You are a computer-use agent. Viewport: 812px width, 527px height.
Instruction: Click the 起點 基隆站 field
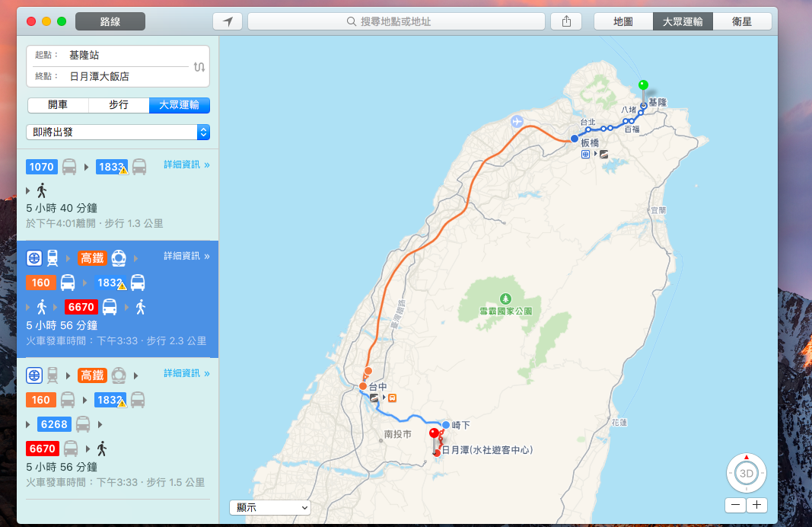click(x=110, y=55)
